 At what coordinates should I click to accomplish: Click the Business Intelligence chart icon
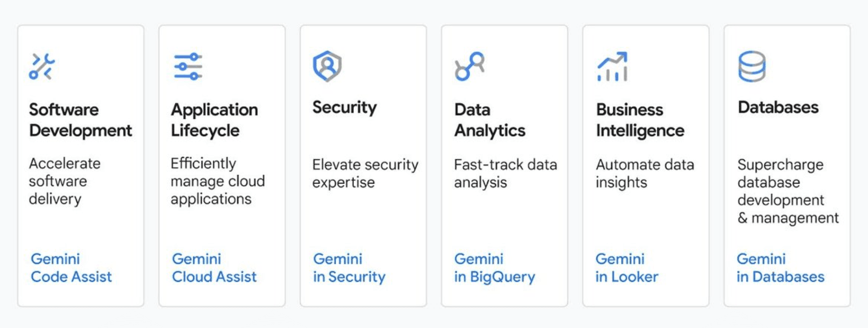(x=612, y=67)
